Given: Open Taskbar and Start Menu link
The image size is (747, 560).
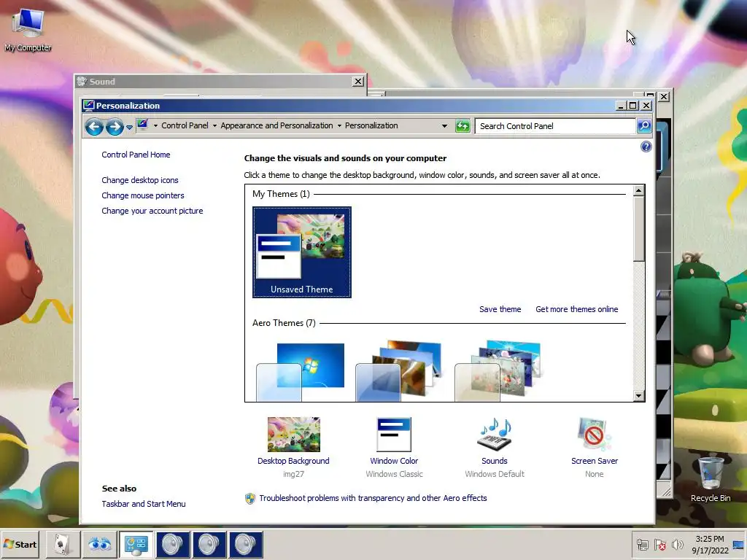Looking at the screenshot, I should click(144, 504).
